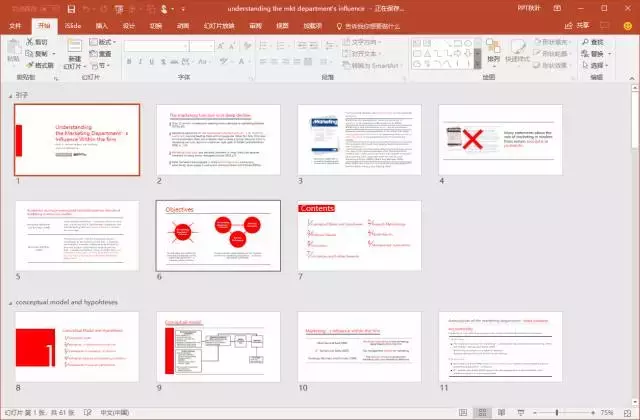Select the slide 6 Objectives thumbnail
Image resolution: width=640 pixels, height=420 pixels.
(218, 236)
